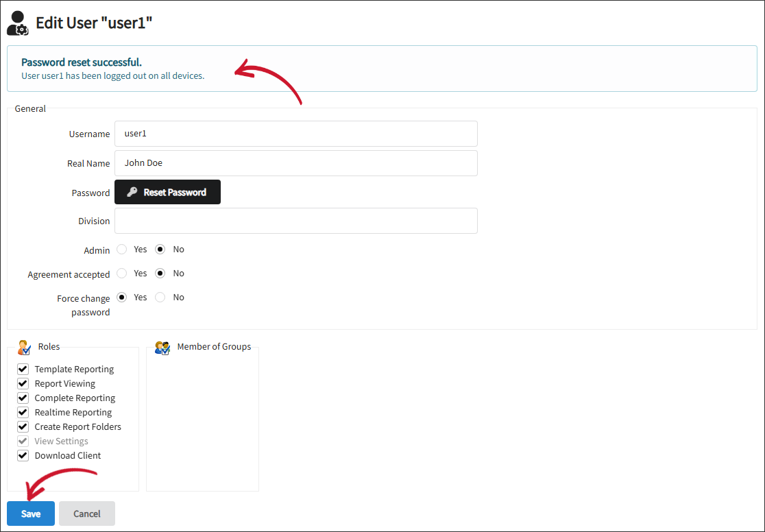Click the Force change password label
This screenshot has width=765, height=532.
point(84,305)
